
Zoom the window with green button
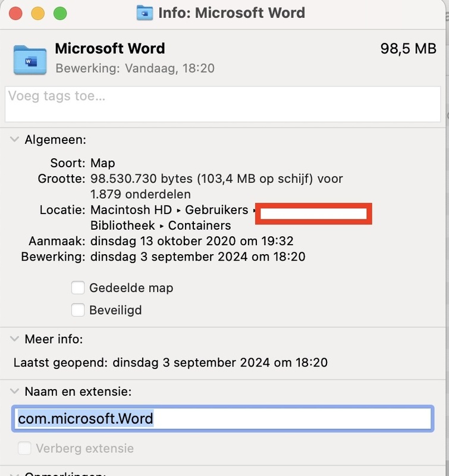click(x=60, y=13)
